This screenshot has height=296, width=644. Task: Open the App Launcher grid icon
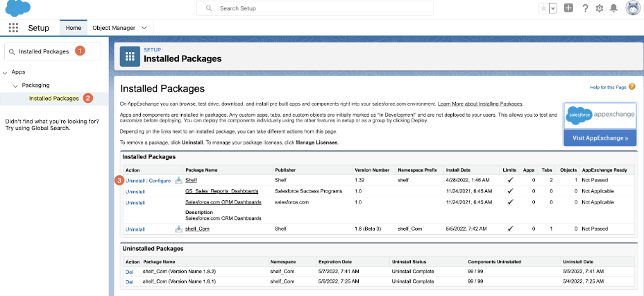[x=14, y=28]
